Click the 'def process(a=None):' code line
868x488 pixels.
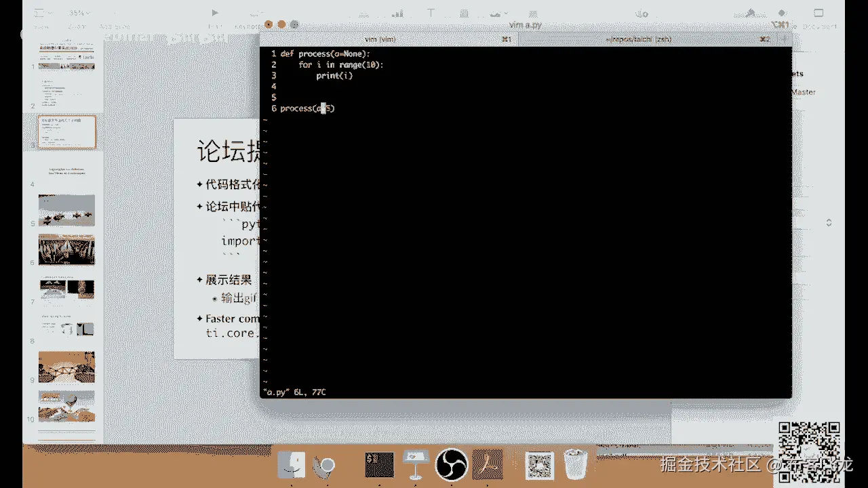(x=325, y=54)
